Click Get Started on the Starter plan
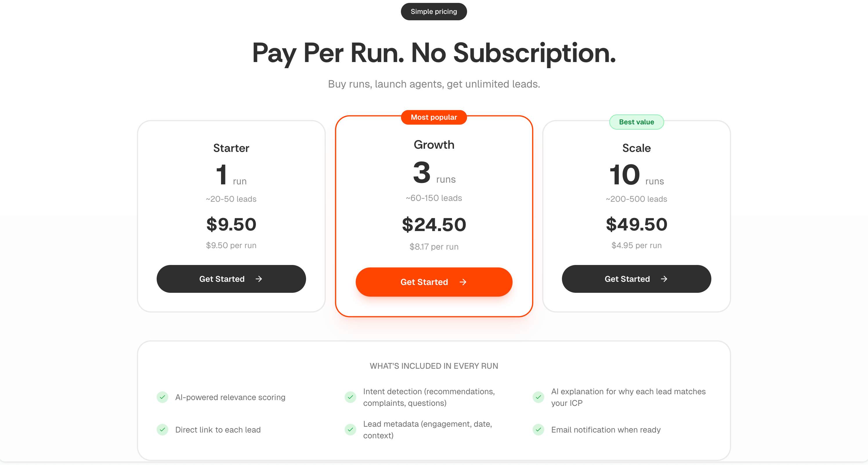 (x=231, y=279)
